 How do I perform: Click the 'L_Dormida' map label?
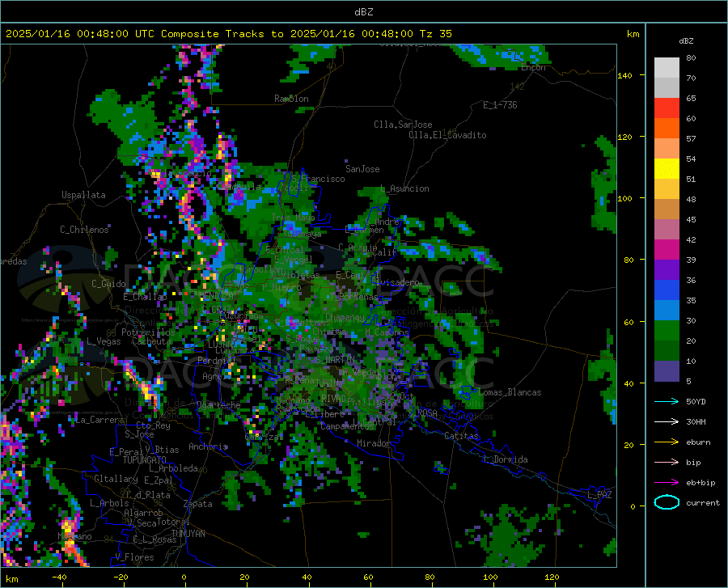[x=505, y=459]
